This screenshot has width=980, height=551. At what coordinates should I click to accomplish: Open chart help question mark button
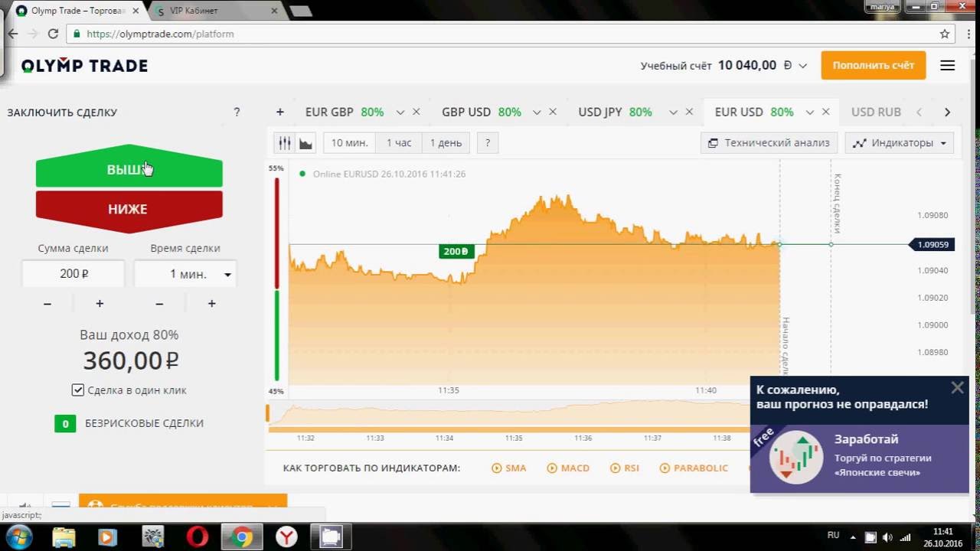click(488, 143)
